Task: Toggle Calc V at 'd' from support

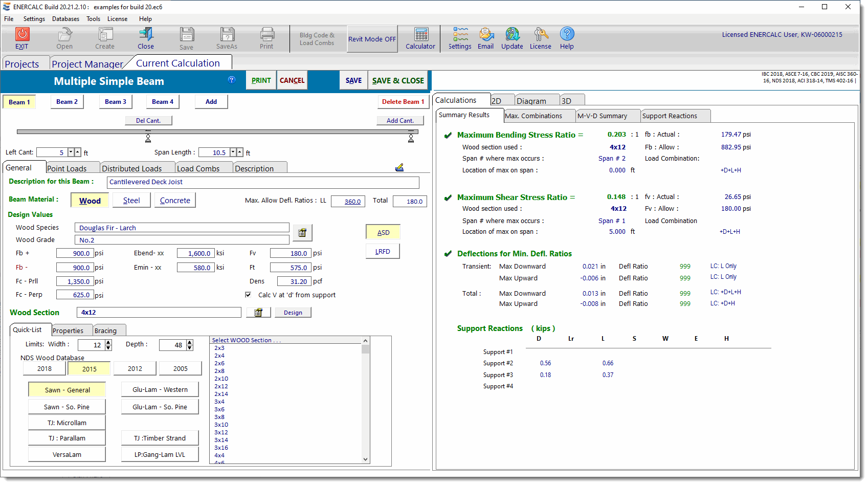Action: 248,295
